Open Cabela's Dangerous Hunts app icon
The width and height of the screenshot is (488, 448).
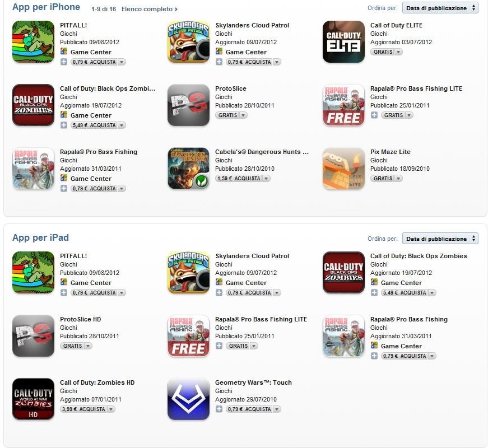(x=188, y=169)
